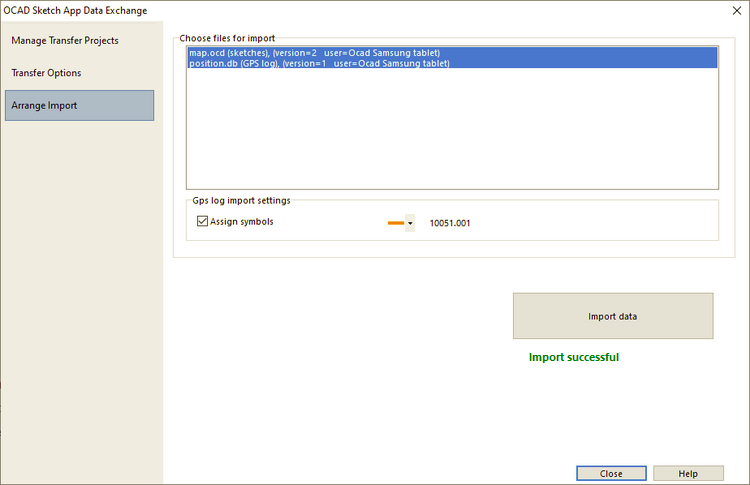This screenshot has height=485, width=750.
Task: Expand the symbol selection dropdown arrow
Action: 410,223
